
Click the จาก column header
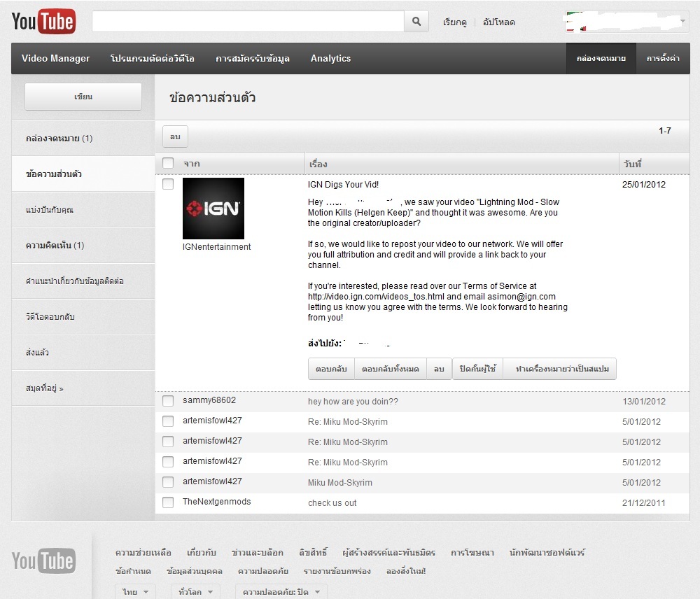tap(192, 164)
